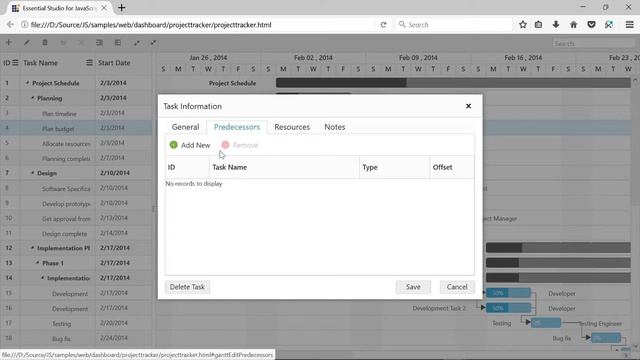
Task: Go to the browser home page
Action: click(x=573, y=24)
